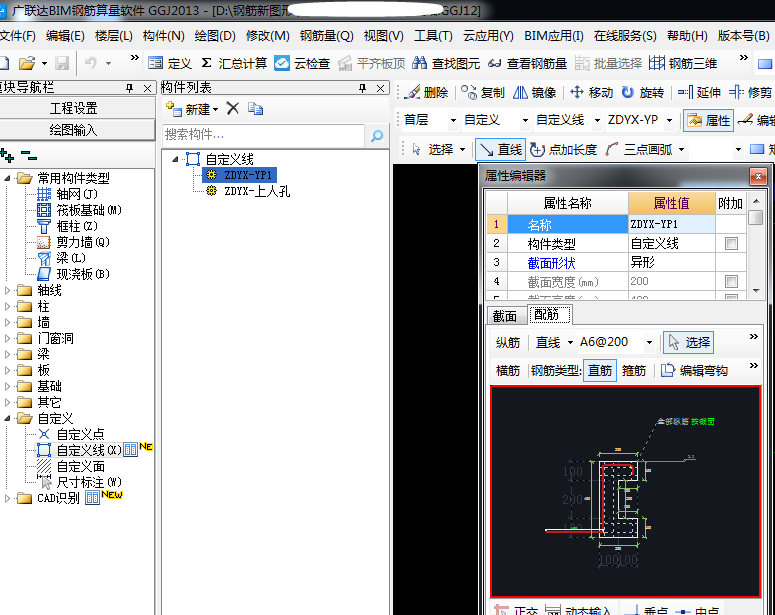Open 楼层(L) menu
775x615 pixels.
(x=114, y=36)
